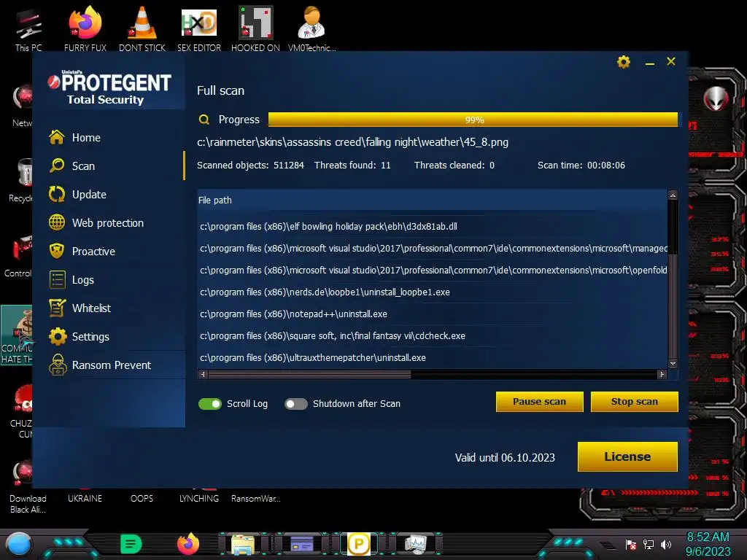747x560 pixels.
Task: Open Firefox from the taskbar
Action: (x=188, y=544)
